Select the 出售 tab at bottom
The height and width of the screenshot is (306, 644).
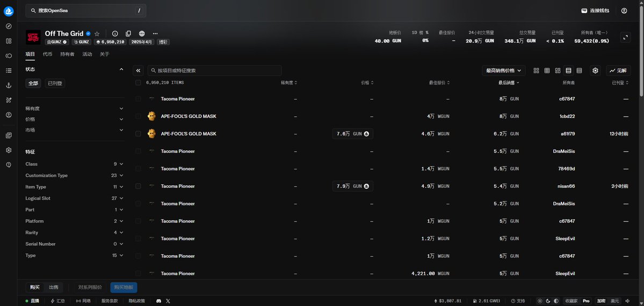(x=54, y=288)
